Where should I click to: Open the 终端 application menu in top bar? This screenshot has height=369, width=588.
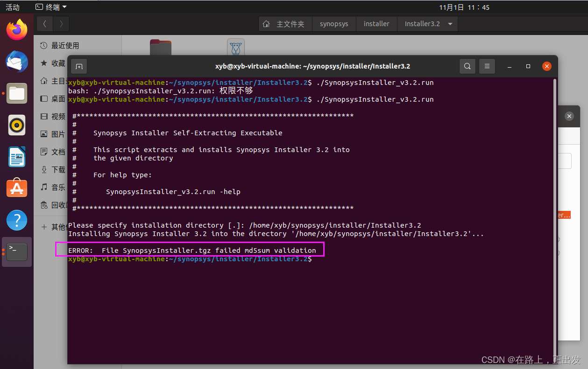pos(51,7)
